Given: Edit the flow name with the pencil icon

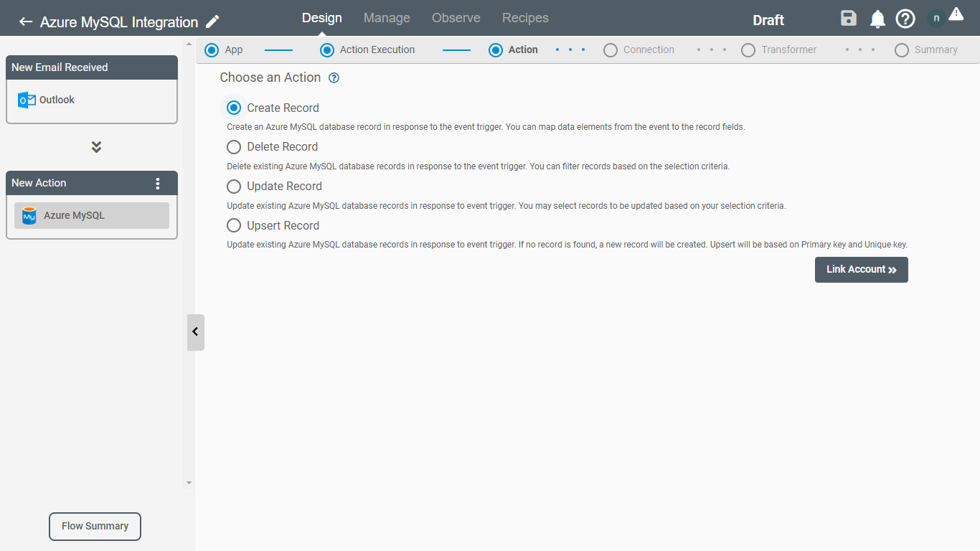Looking at the screenshot, I should 212,22.
